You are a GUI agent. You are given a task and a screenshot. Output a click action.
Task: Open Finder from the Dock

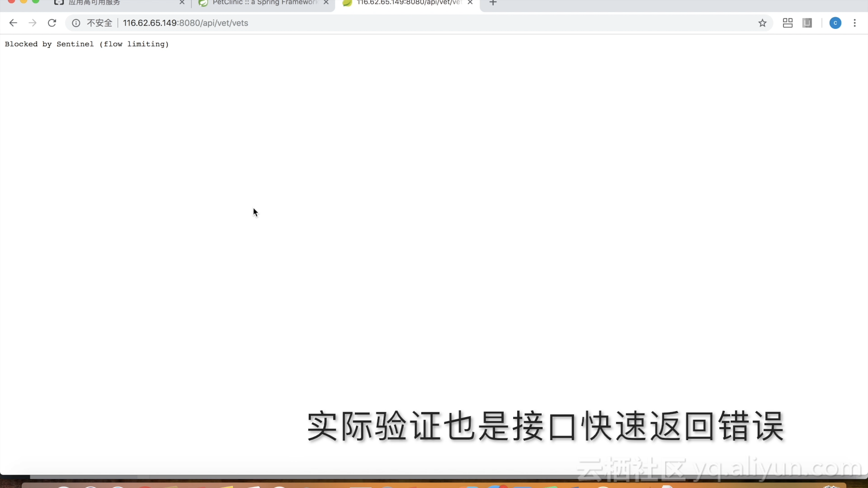(63, 486)
